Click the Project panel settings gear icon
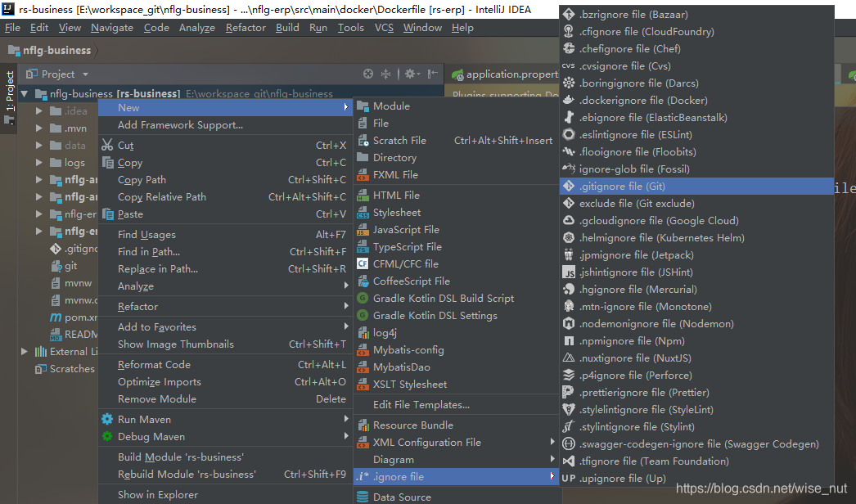Image resolution: width=856 pixels, height=504 pixels. (412, 74)
